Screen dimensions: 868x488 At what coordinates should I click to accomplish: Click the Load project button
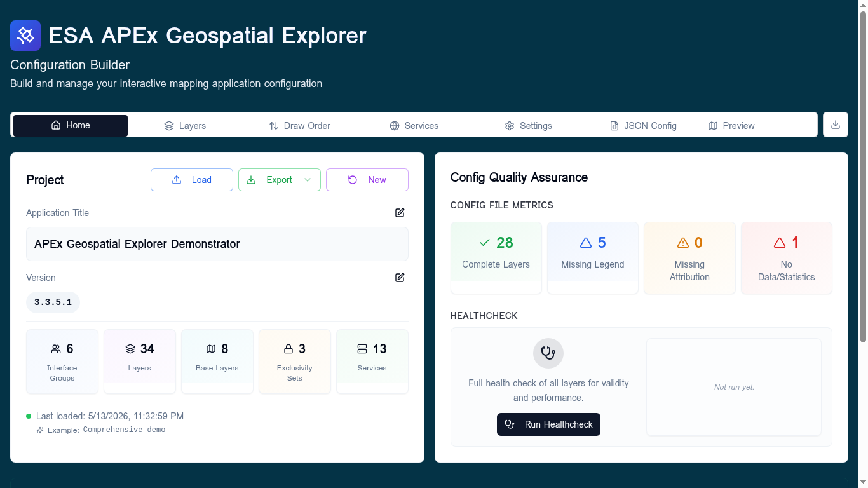tap(192, 180)
